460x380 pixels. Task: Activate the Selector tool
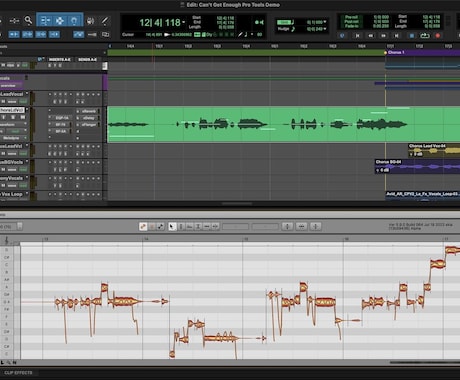tap(60, 21)
